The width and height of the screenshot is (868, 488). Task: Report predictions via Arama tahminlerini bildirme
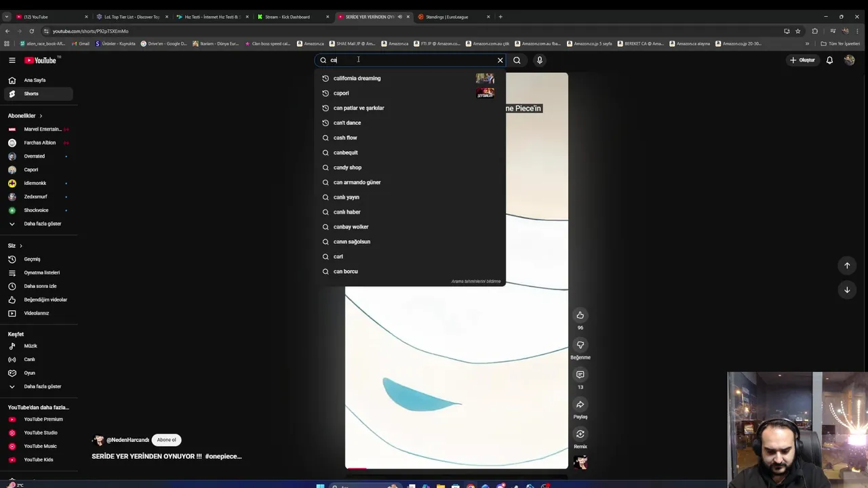(x=476, y=281)
